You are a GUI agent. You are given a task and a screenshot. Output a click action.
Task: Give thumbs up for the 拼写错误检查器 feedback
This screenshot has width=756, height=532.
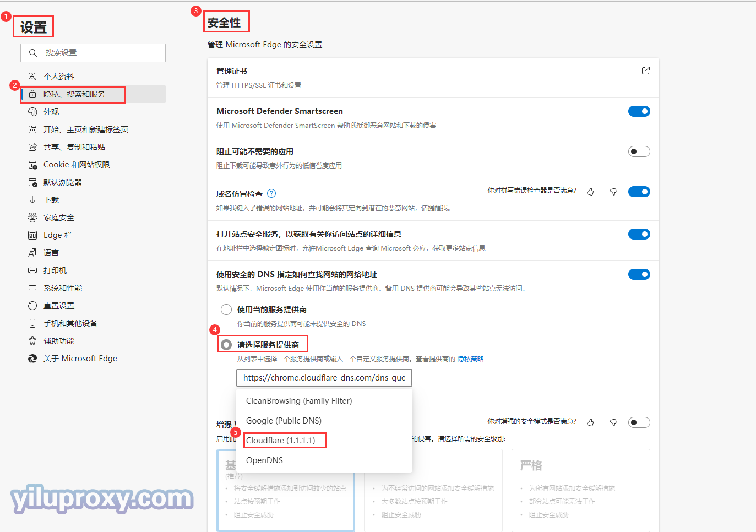pos(590,192)
